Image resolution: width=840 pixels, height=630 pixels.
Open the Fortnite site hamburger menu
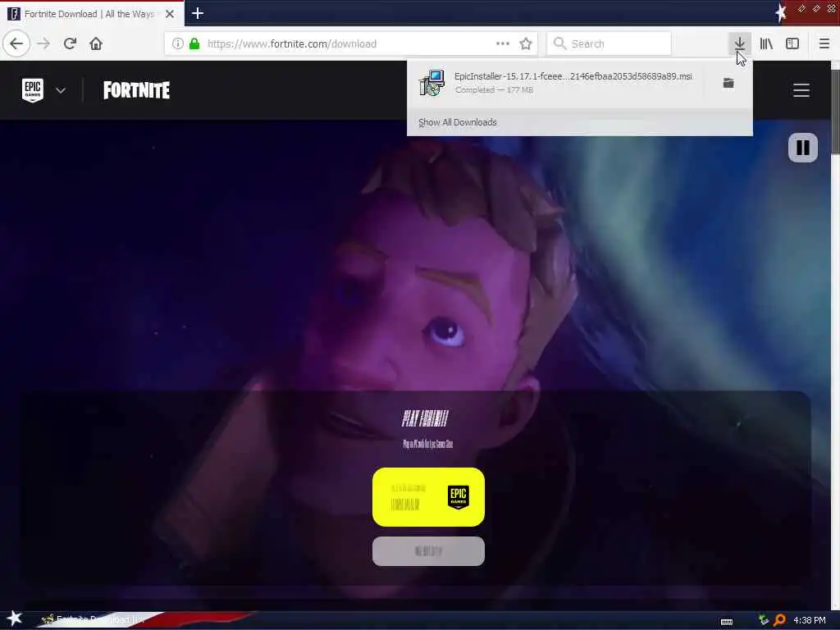coord(801,90)
